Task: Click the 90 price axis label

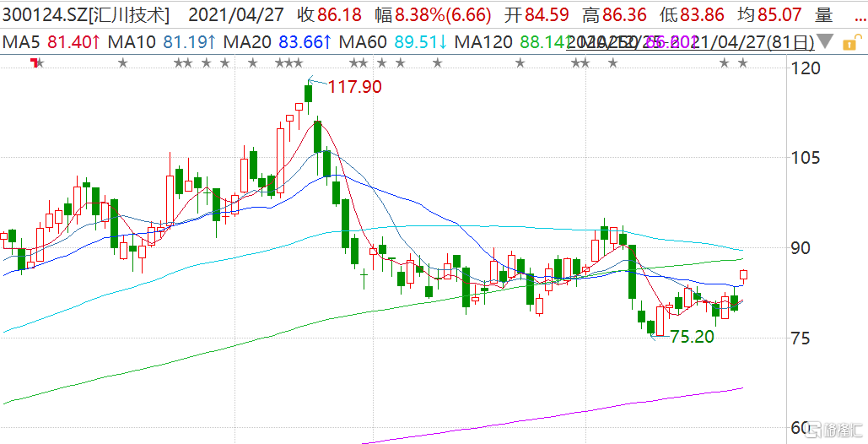Action: 801,248
